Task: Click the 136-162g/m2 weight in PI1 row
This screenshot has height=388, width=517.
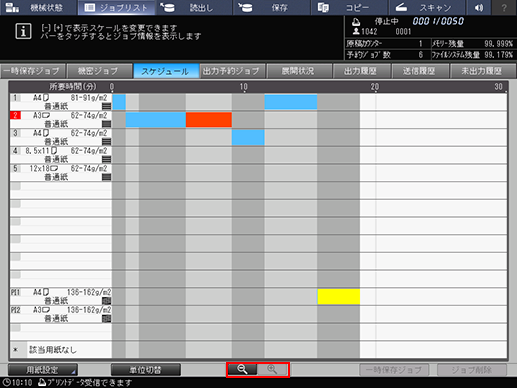Action: tap(89, 292)
